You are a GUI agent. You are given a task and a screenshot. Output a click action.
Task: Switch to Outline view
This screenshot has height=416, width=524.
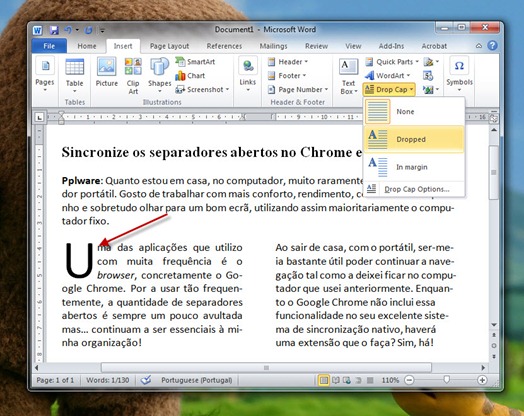coord(359,380)
